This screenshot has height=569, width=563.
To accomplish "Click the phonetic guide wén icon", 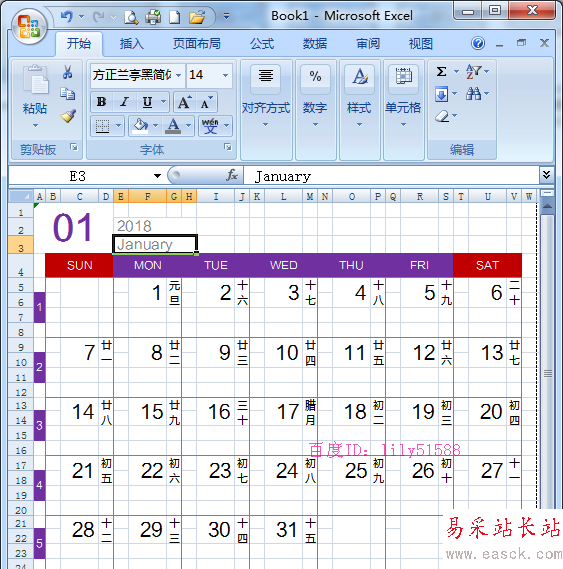I will [x=210, y=126].
